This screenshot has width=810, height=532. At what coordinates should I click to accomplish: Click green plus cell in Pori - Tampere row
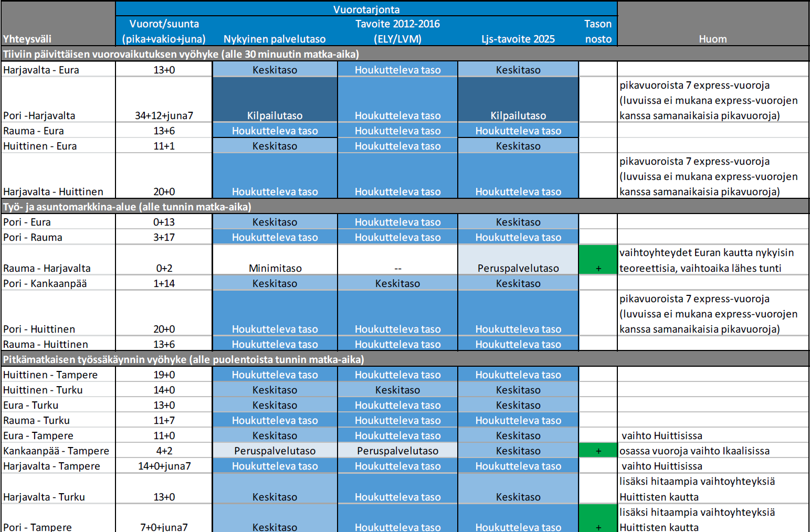[x=598, y=518]
